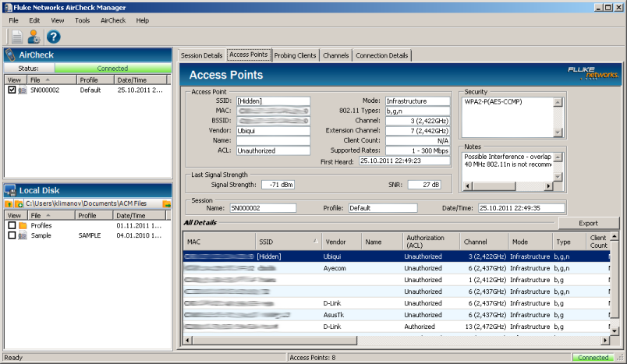Screen dimensions: 627x364
Task: Open the Help menu
Action: pyautogui.click(x=143, y=20)
